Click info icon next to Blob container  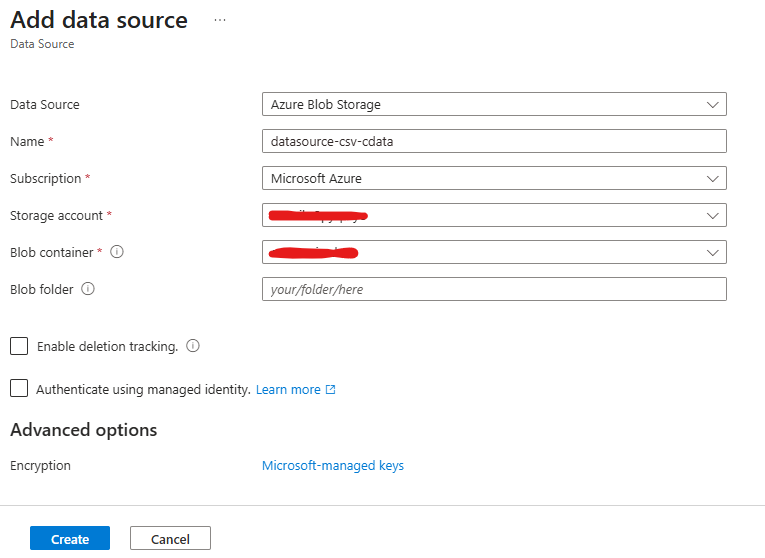(x=117, y=252)
